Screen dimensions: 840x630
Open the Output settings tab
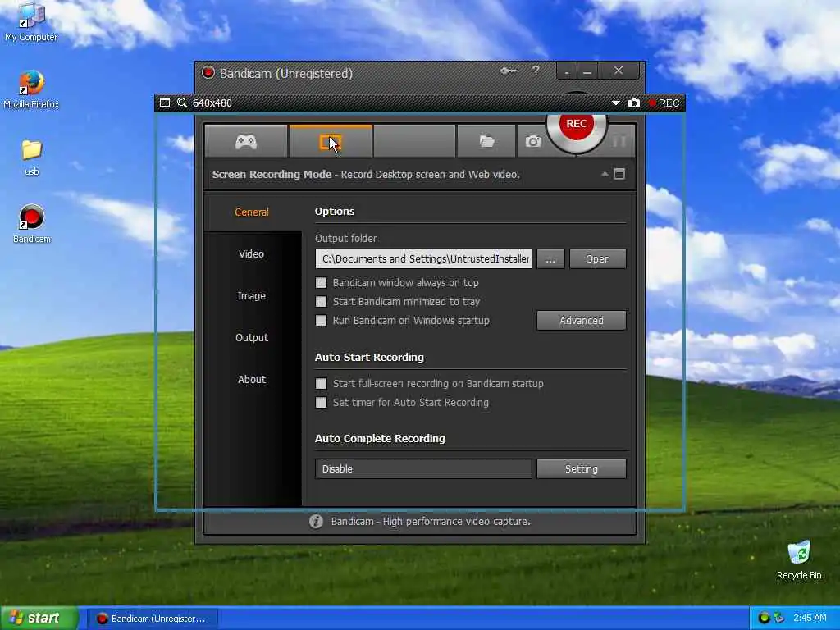(x=252, y=337)
